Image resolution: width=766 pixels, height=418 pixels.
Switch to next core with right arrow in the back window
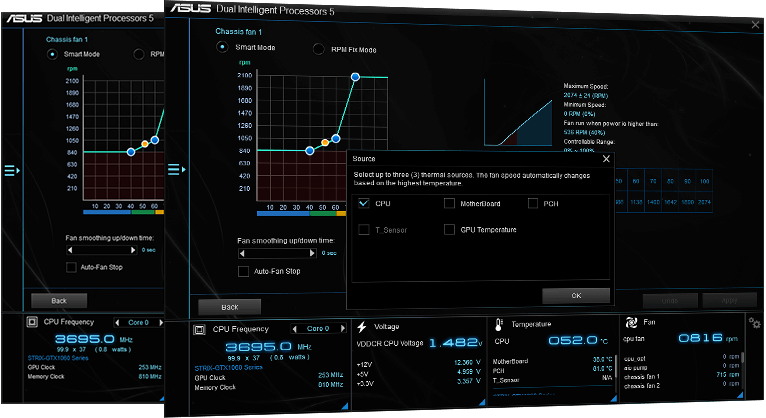pos(161,322)
